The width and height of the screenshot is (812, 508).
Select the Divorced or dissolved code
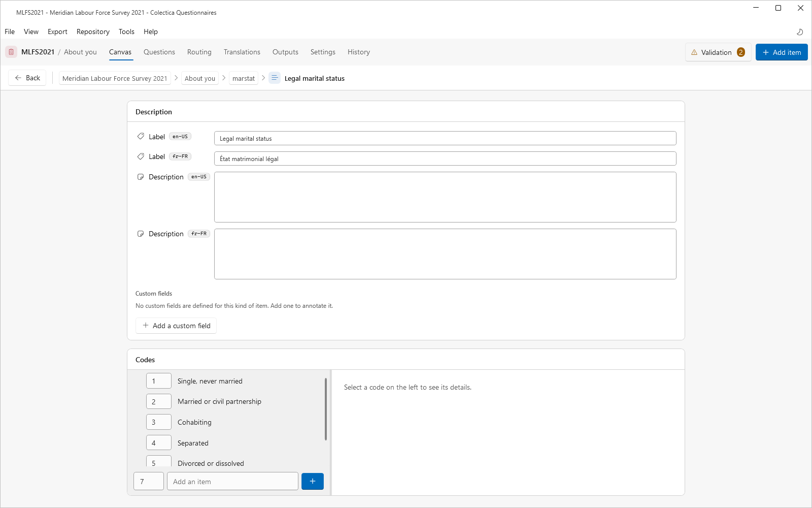point(211,463)
